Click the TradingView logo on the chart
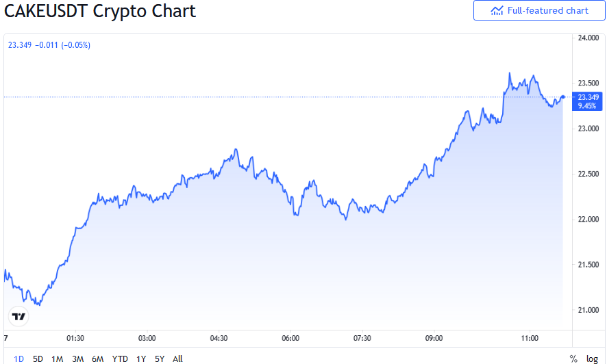607x364 pixels. [x=19, y=316]
